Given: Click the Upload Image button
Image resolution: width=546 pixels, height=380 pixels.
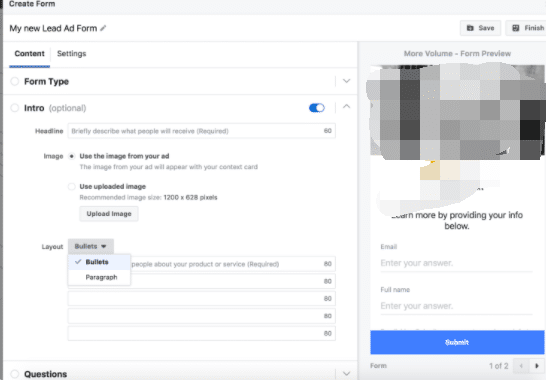Looking at the screenshot, I should tap(109, 214).
